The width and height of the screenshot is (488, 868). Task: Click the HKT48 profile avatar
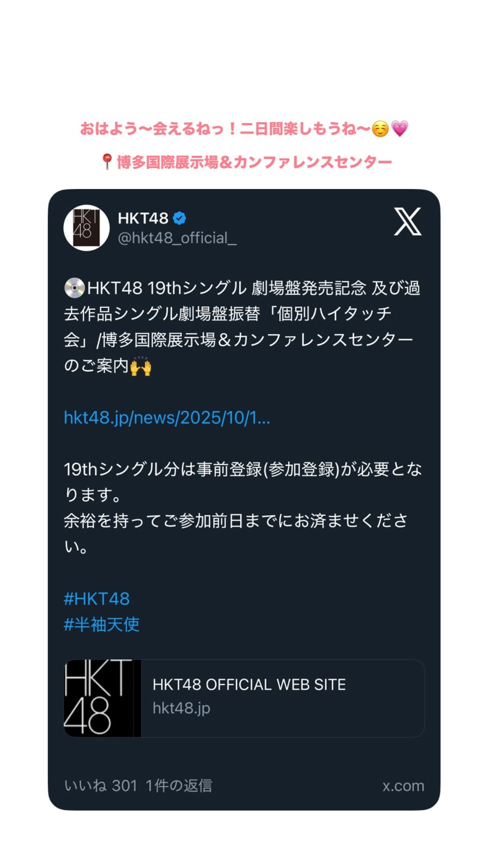pyautogui.click(x=86, y=227)
